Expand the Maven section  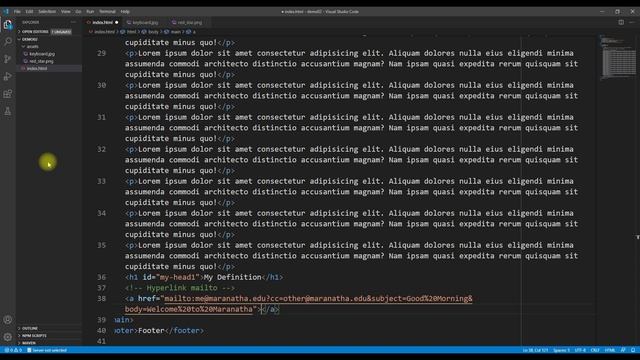tap(29, 343)
